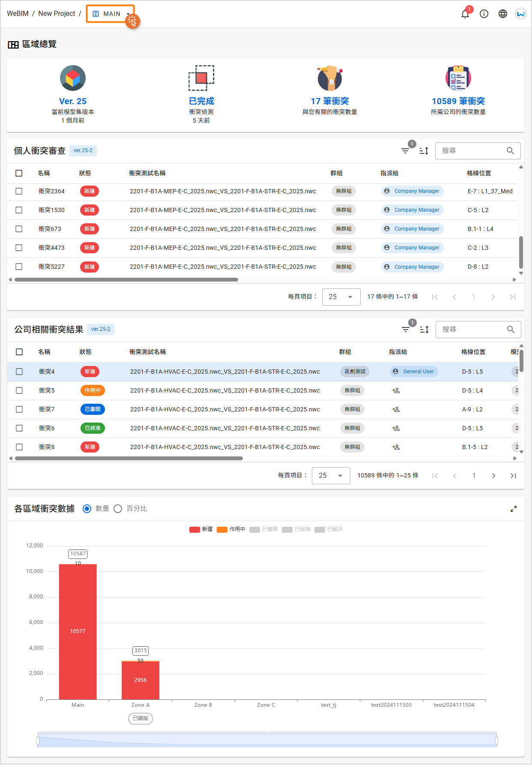Open the WeBIM user avatar icon
The width and height of the screenshot is (532, 765).
(521, 14)
